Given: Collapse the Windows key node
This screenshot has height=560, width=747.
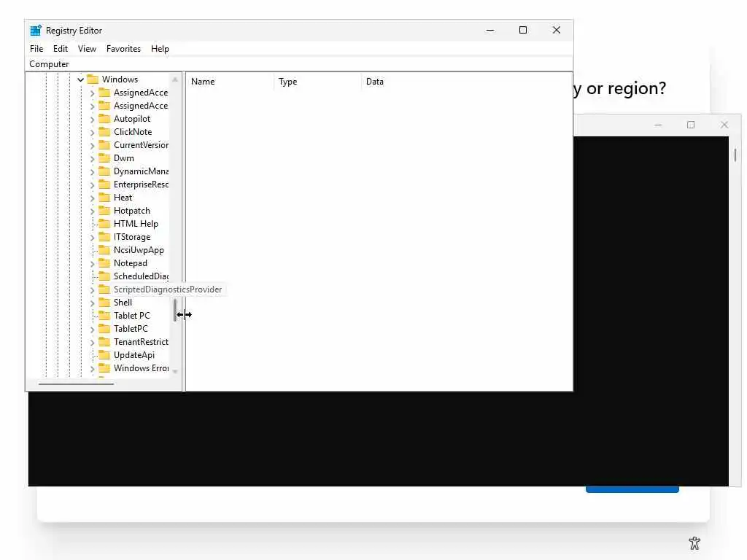Looking at the screenshot, I should click(x=80, y=79).
